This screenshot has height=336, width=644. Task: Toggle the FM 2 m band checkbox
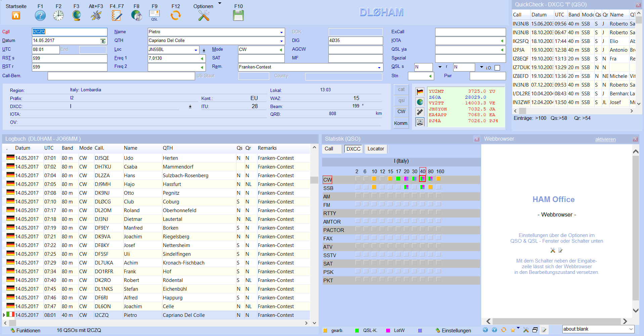point(358,204)
